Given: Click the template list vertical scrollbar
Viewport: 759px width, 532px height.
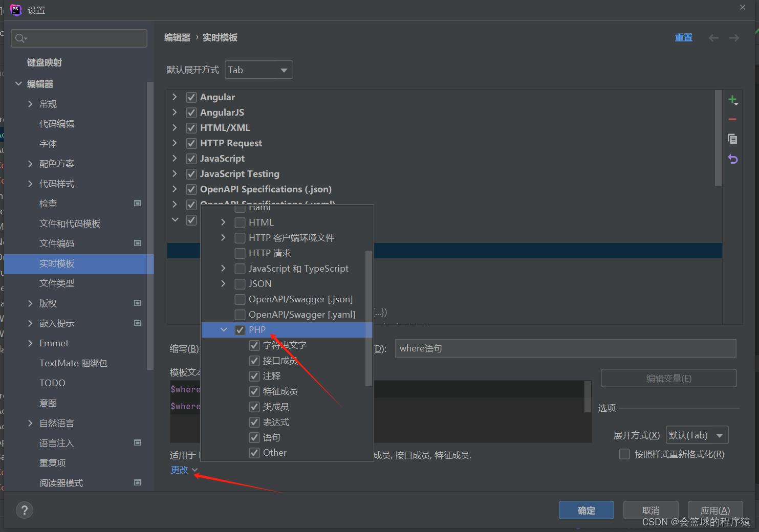Looking at the screenshot, I should click(x=718, y=138).
